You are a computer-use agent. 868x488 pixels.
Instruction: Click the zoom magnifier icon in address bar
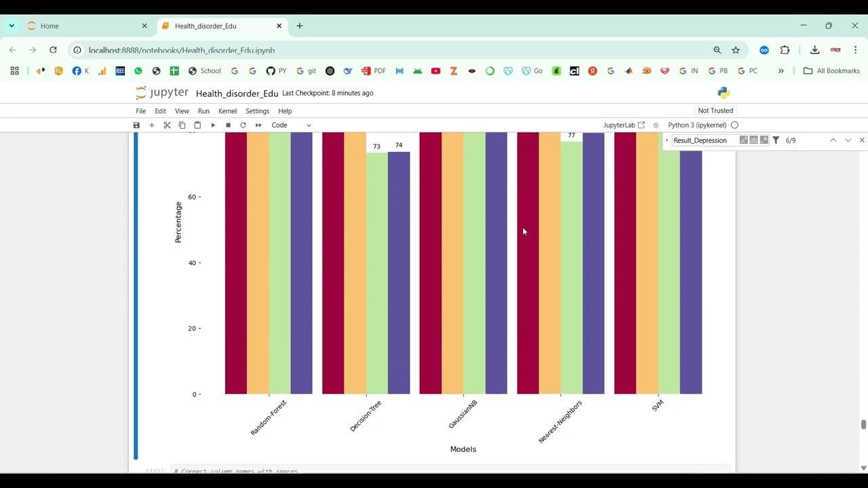tap(717, 50)
